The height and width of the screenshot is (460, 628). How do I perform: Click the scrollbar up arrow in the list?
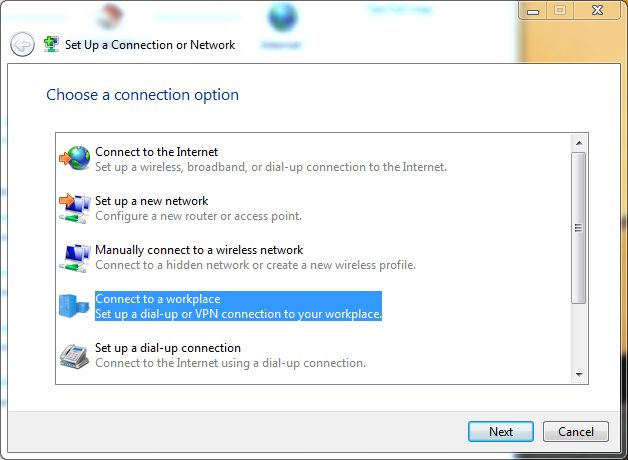point(579,143)
